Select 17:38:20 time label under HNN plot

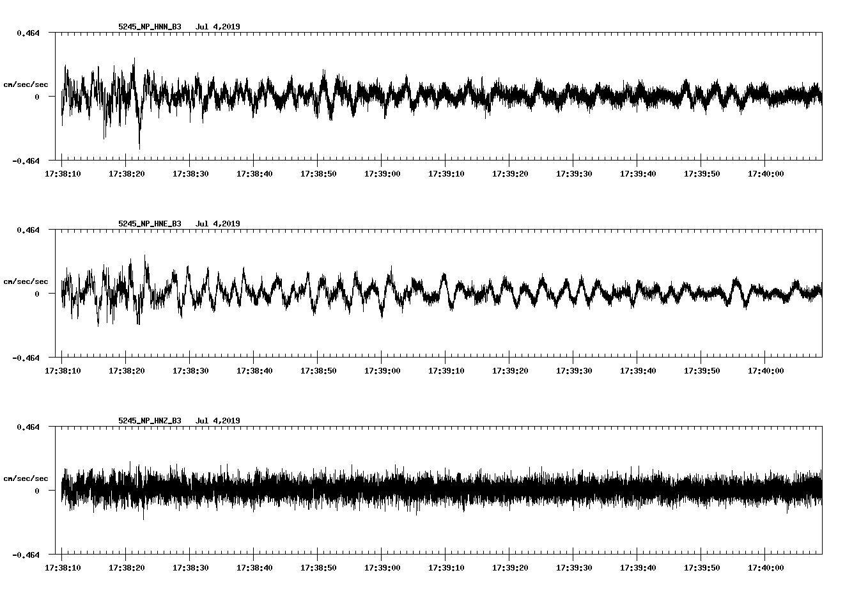pyautogui.click(x=127, y=173)
